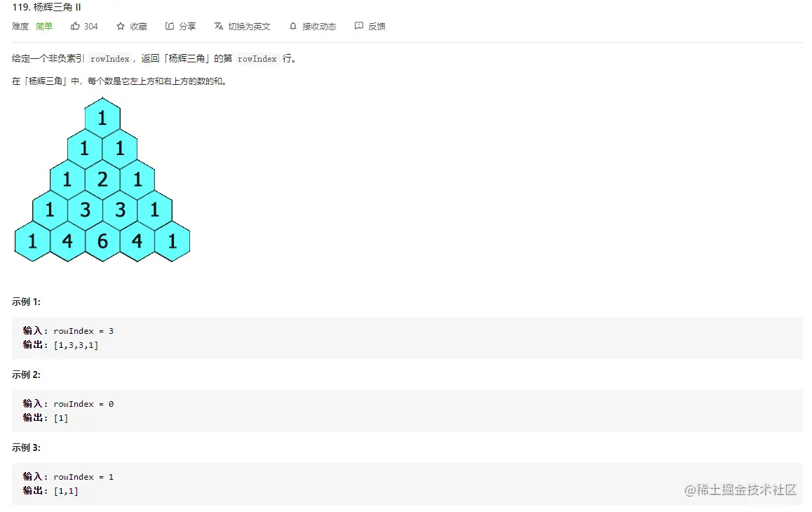
Task: Click the first rowIndex code token
Action: (x=110, y=58)
